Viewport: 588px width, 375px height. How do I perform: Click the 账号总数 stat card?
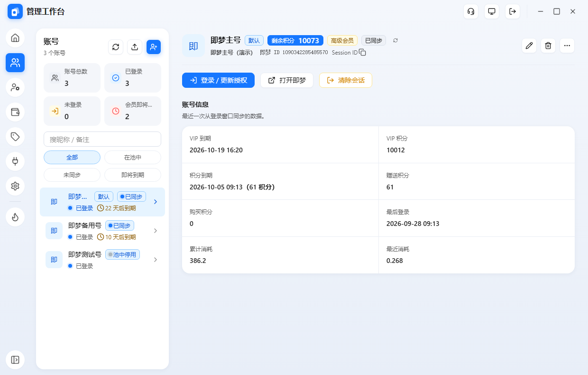coord(72,78)
